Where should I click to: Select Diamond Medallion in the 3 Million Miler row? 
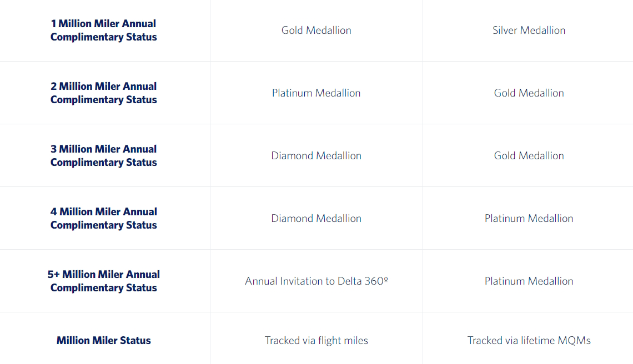tap(316, 156)
